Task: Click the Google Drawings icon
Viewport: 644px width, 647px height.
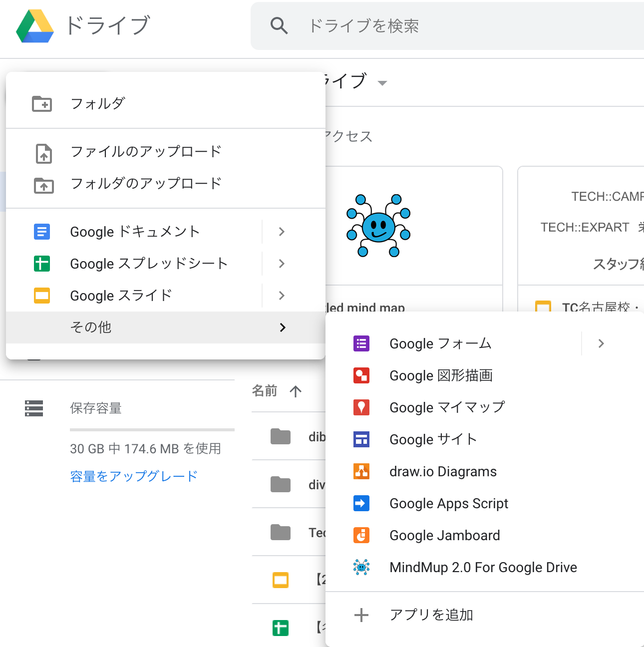Action: click(x=361, y=375)
